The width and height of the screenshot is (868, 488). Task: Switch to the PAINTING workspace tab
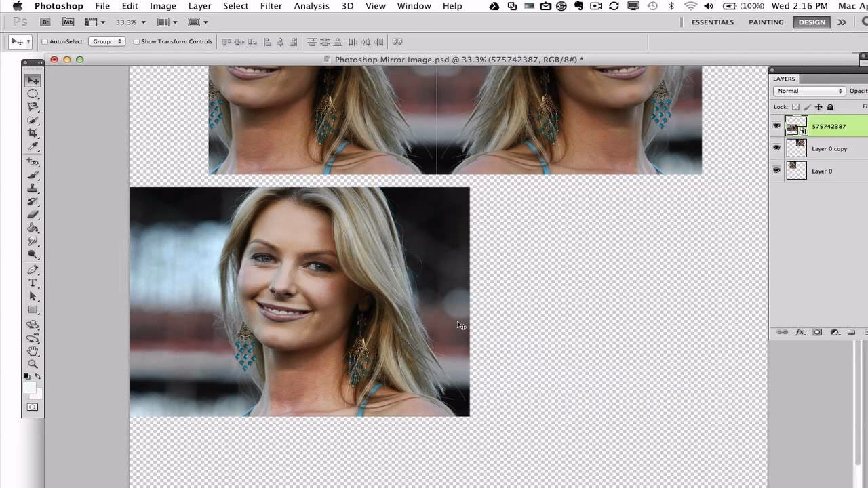[x=766, y=22]
